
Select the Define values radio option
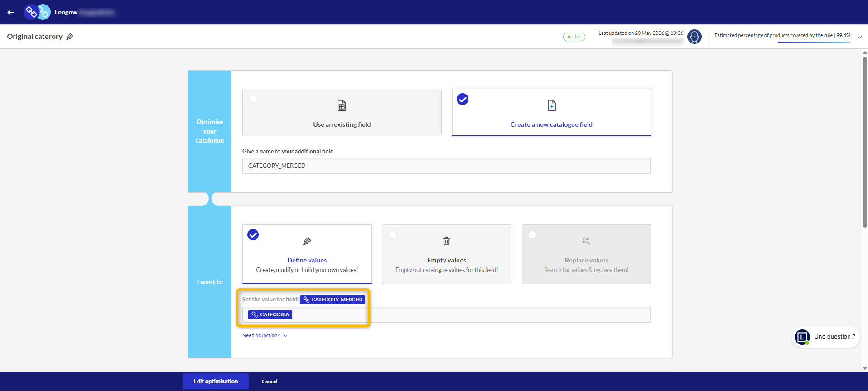coord(253,235)
